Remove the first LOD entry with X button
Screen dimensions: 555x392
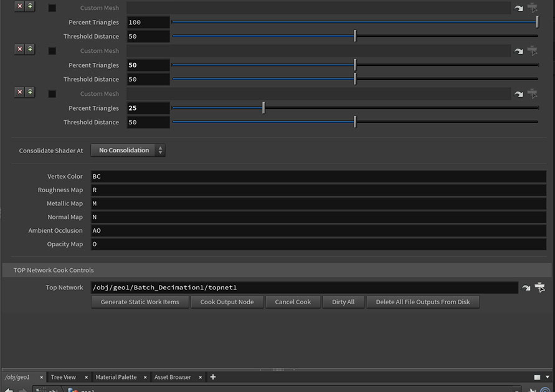point(19,6)
